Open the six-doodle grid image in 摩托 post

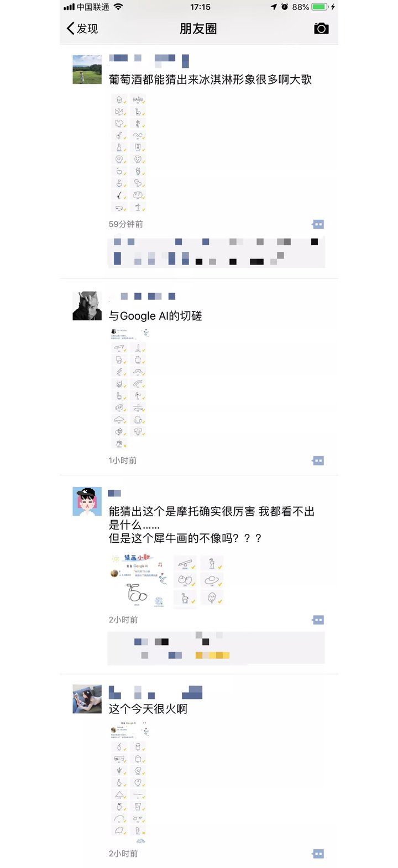pyautogui.click(x=198, y=580)
